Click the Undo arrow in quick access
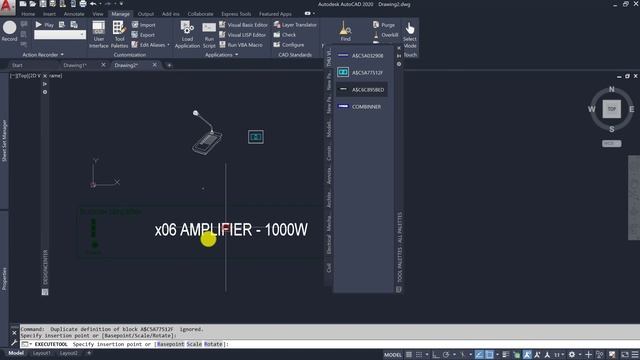 click(93, 4)
